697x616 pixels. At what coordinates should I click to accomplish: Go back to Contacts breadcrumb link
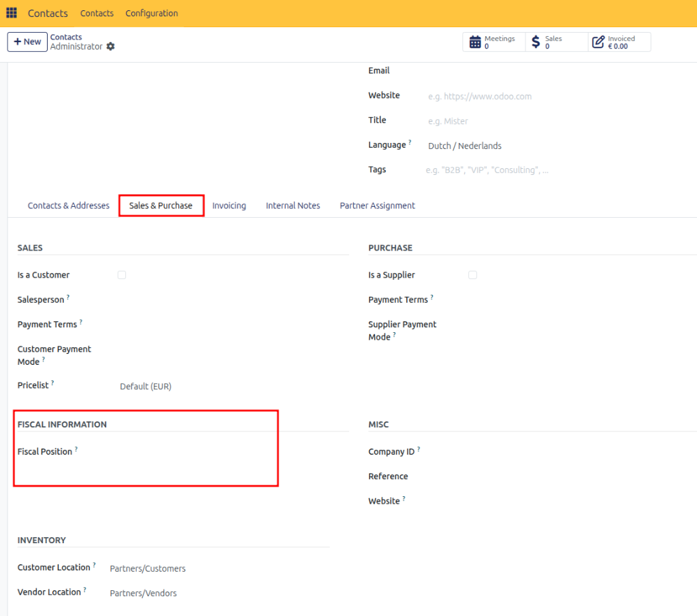[66, 37]
